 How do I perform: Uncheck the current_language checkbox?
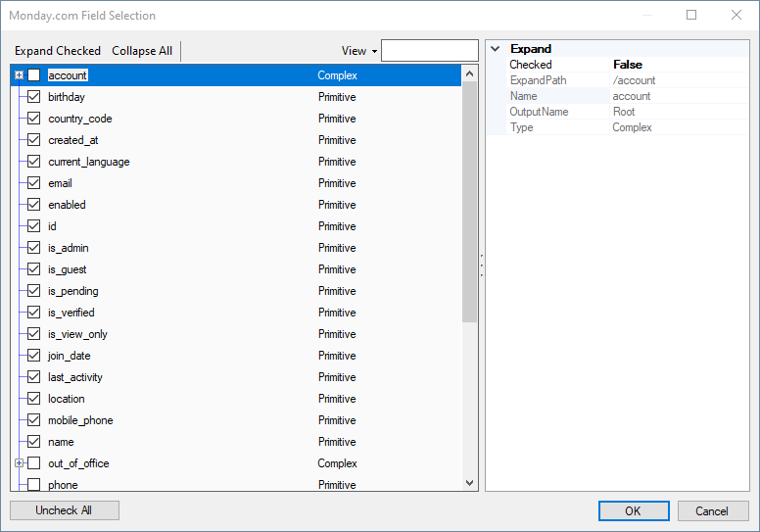[x=34, y=162]
